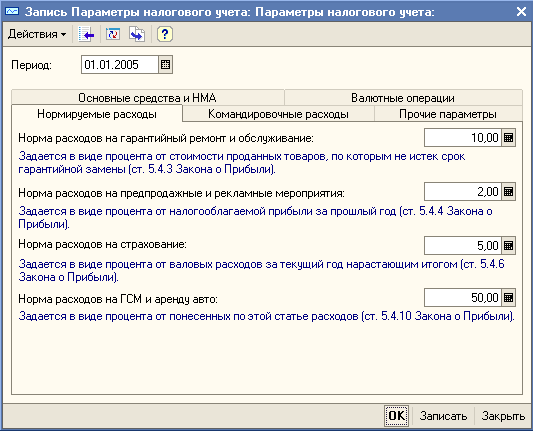Click the blue hint mentioning ст. 5.4.3
This screenshot has height=431, width=533.
click(242, 162)
